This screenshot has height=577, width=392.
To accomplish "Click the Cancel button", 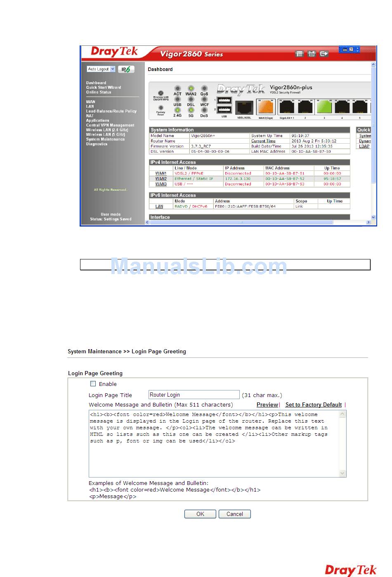I will [235, 514].
